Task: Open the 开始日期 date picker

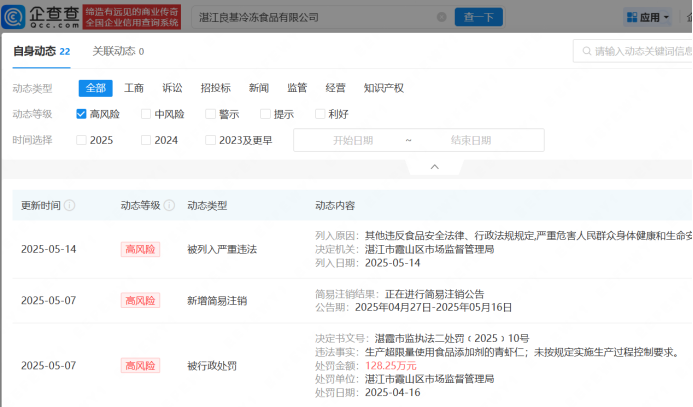Action: [352, 140]
